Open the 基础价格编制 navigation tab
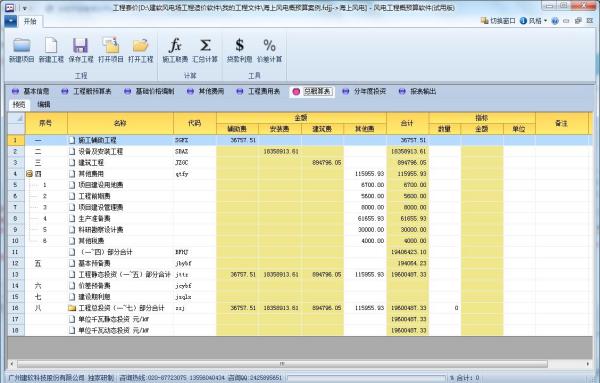The height and width of the screenshot is (383, 600). 149,91
